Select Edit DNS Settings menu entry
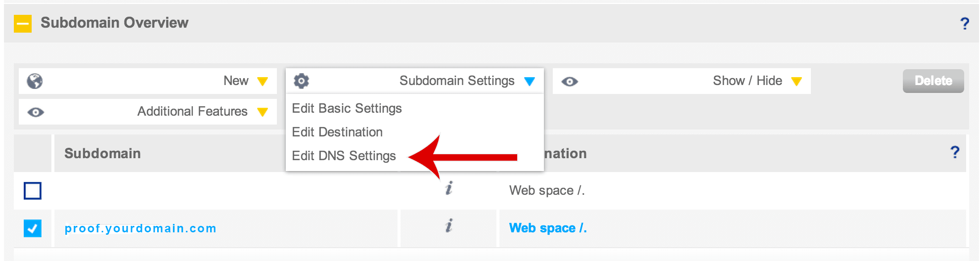The image size is (980, 261). click(x=344, y=156)
